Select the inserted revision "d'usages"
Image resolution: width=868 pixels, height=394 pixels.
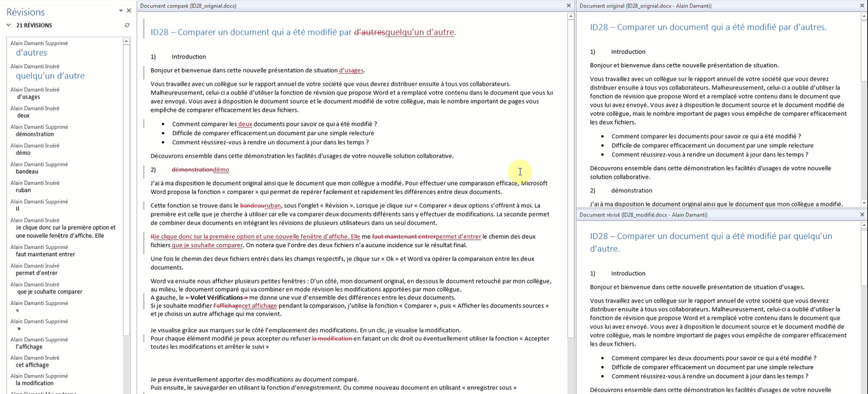(x=28, y=97)
